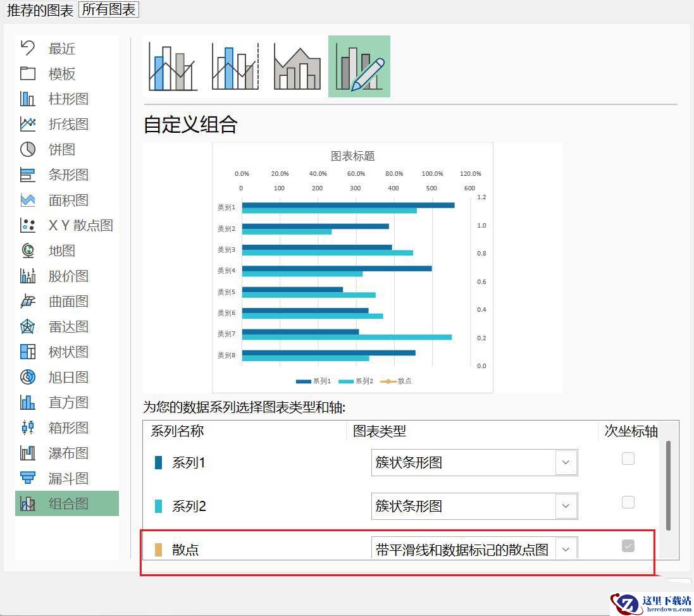Click the 系列名称 column header

click(x=177, y=431)
